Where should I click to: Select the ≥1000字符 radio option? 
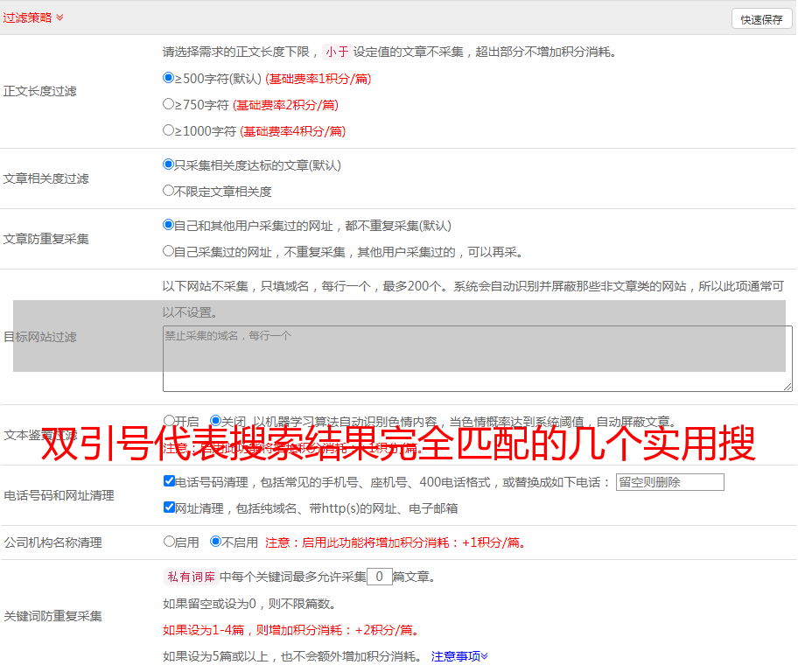point(168,129)
